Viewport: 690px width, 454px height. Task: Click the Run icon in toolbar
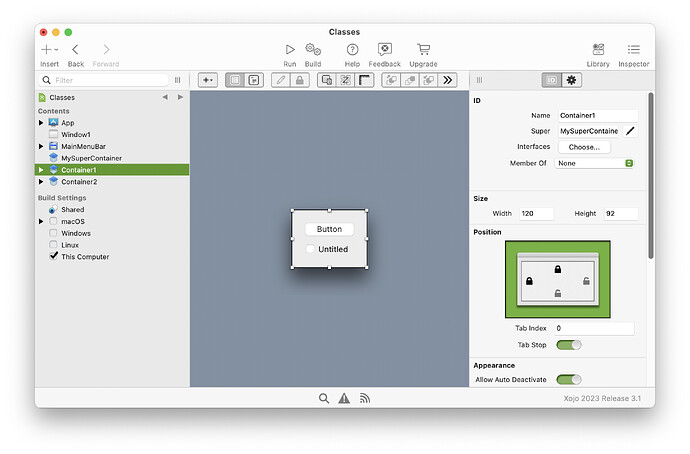pyautogui.click(x=289, y=49)
